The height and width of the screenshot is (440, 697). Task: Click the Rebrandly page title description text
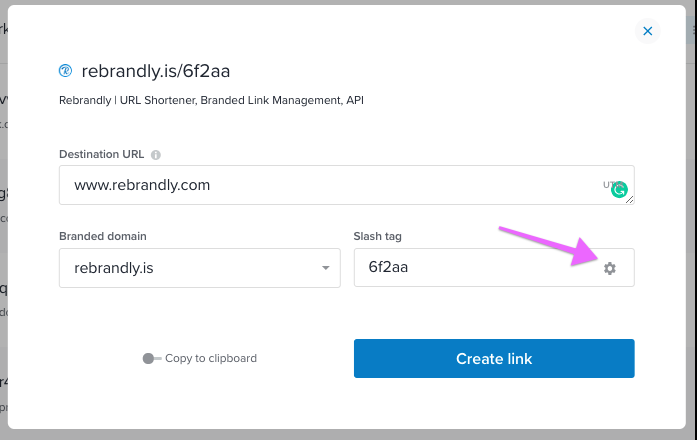[211, 100]
